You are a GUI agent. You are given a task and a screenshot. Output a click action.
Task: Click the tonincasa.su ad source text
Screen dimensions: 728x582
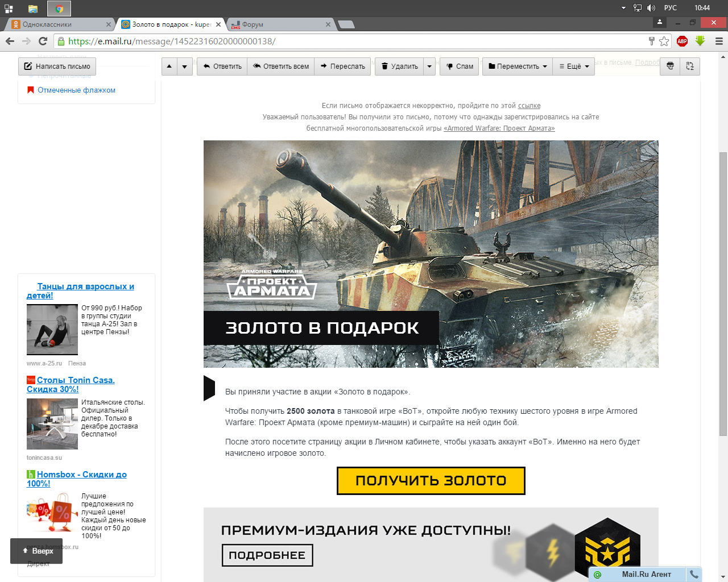44,458
